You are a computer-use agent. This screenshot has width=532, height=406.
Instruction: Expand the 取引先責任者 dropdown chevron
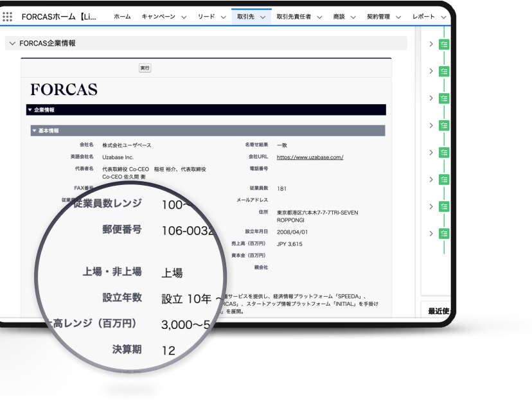point(319,17)
